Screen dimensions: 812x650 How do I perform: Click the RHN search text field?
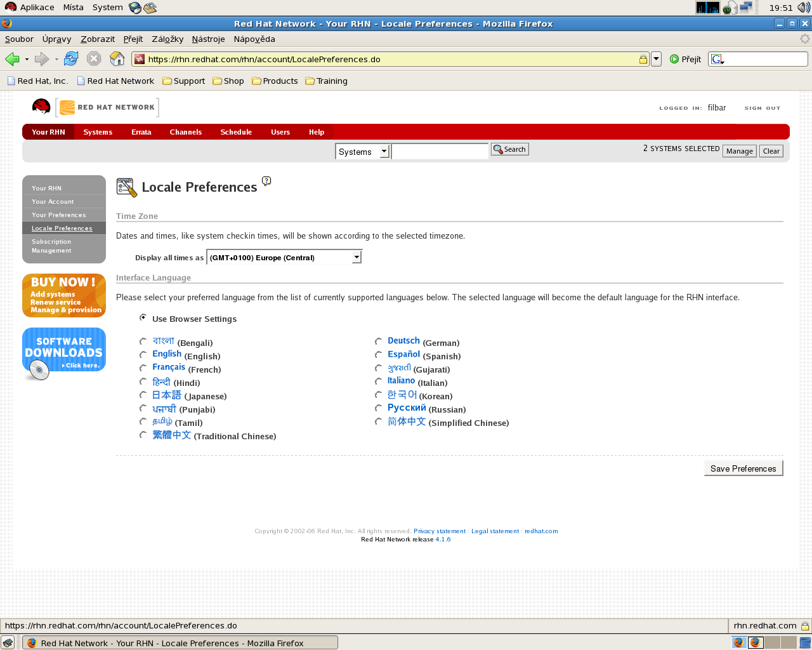click(440, 151)
